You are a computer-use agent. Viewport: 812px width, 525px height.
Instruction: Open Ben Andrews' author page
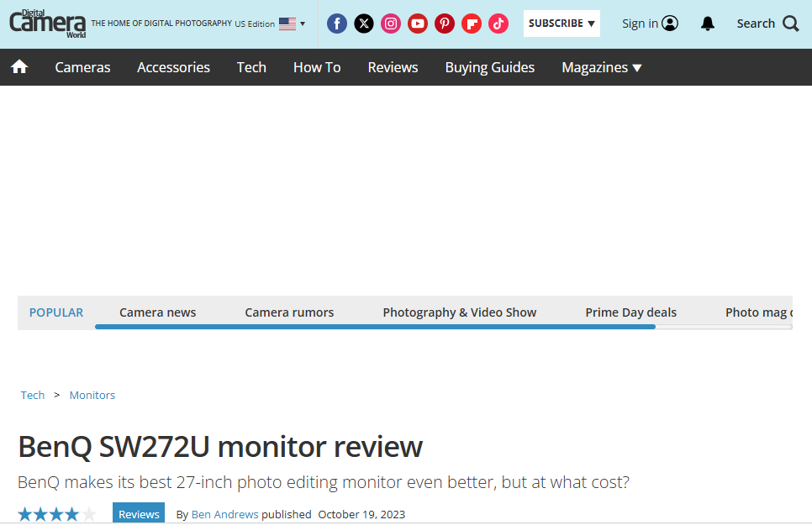(224, 514)
